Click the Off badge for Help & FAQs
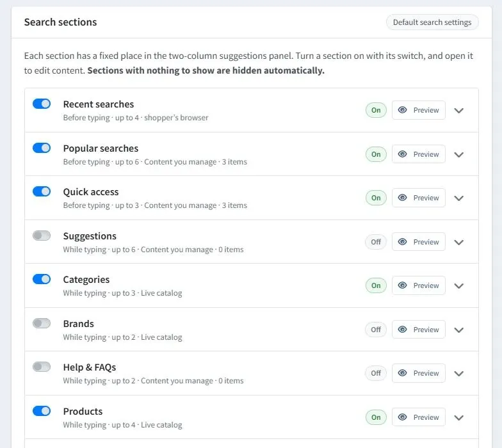502x448 pixels. point(376,373)
